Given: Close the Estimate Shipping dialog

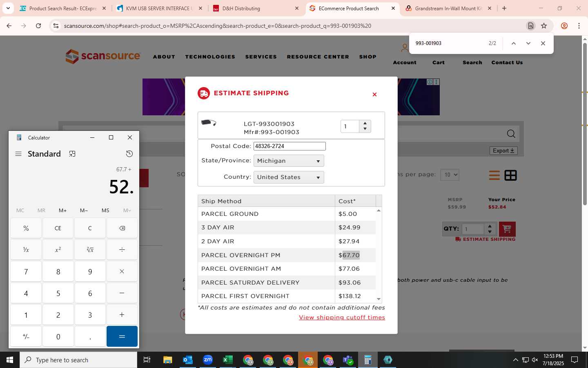Looking at the screenshot, I should 374,94.
